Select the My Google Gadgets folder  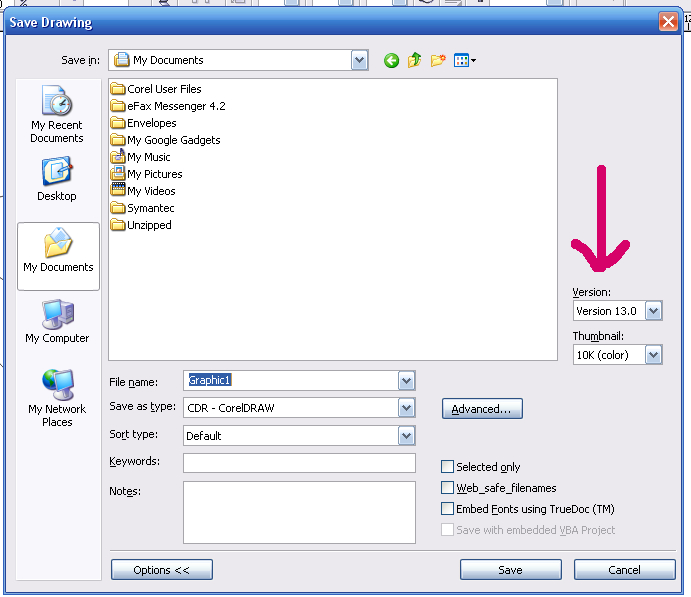coord(165,140)
